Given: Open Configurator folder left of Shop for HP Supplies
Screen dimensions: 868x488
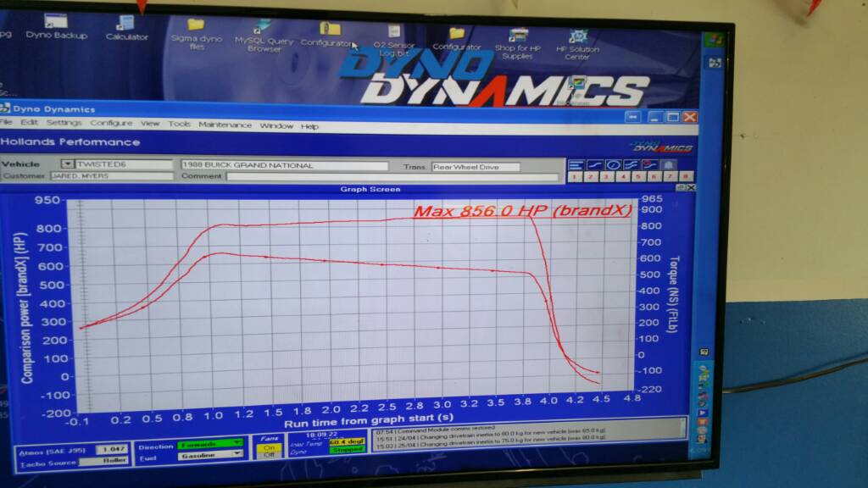Looking at the screenshot, I should tap(457, 39).
